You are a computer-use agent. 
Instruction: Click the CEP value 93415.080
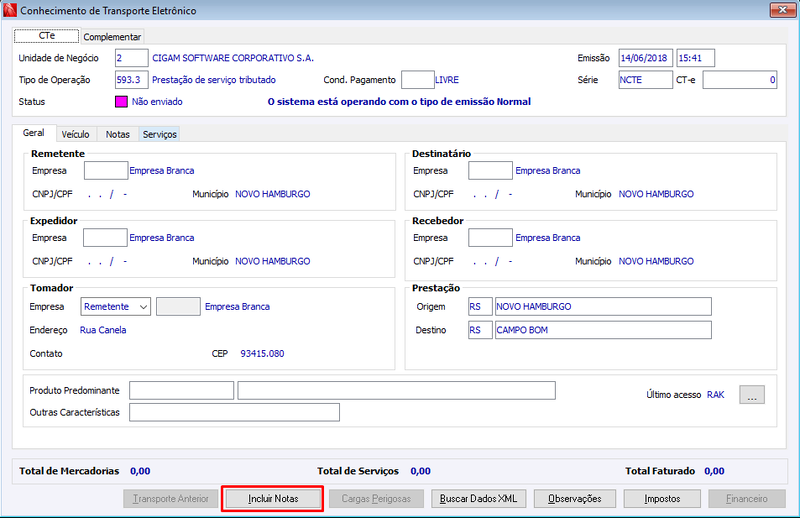click(262, 354)
